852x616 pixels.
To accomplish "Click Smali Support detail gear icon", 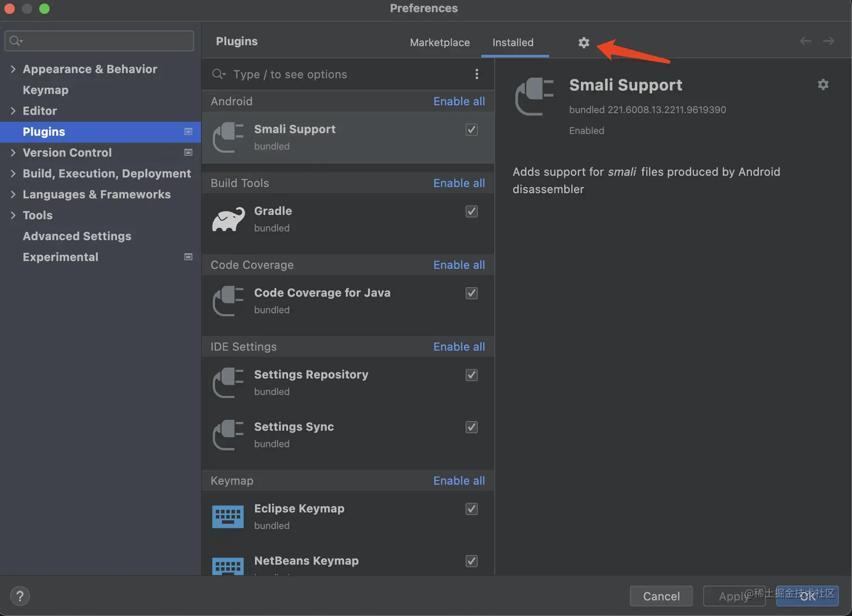I will click(823, 85).
